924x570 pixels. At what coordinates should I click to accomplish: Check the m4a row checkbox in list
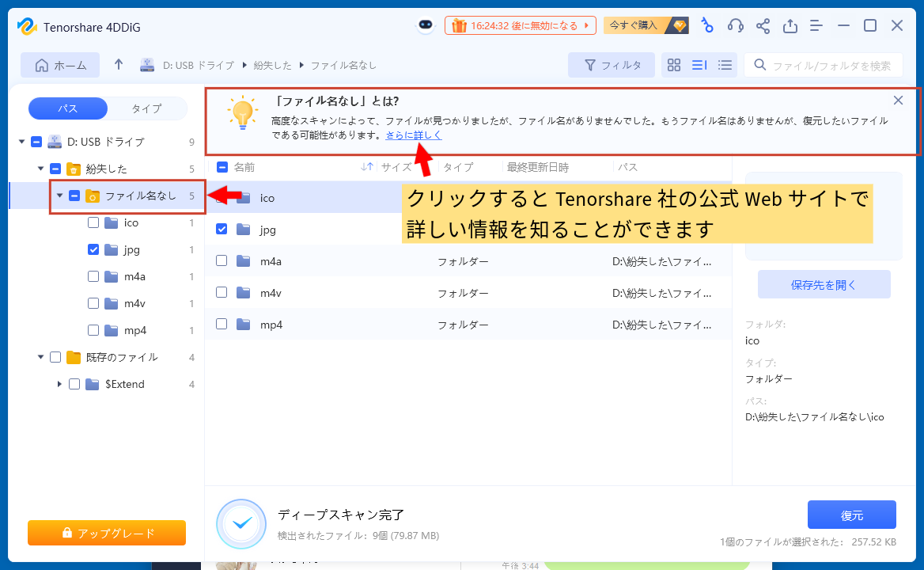[222, 260]
